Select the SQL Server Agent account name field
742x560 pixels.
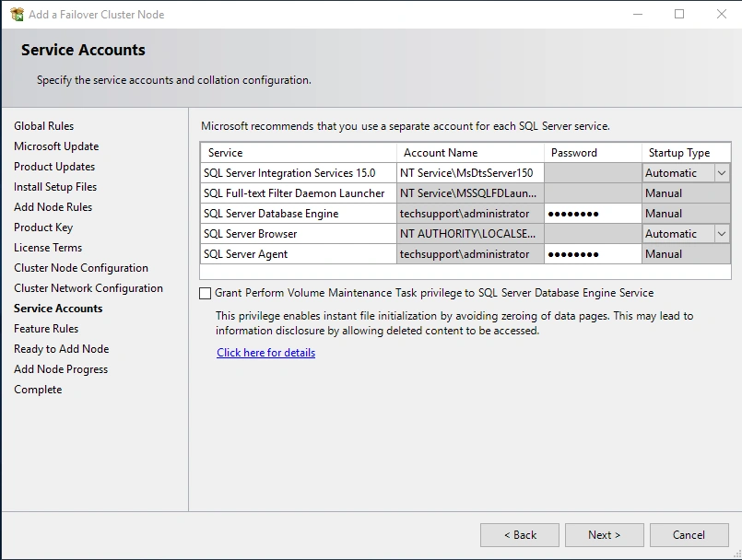click(x=470, y=254)
